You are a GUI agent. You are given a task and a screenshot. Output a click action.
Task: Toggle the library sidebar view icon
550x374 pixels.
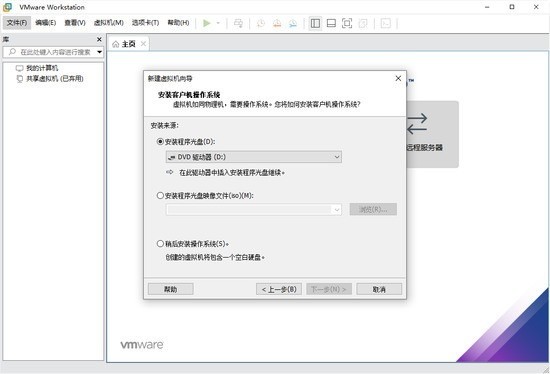click(x=315, y=23)
